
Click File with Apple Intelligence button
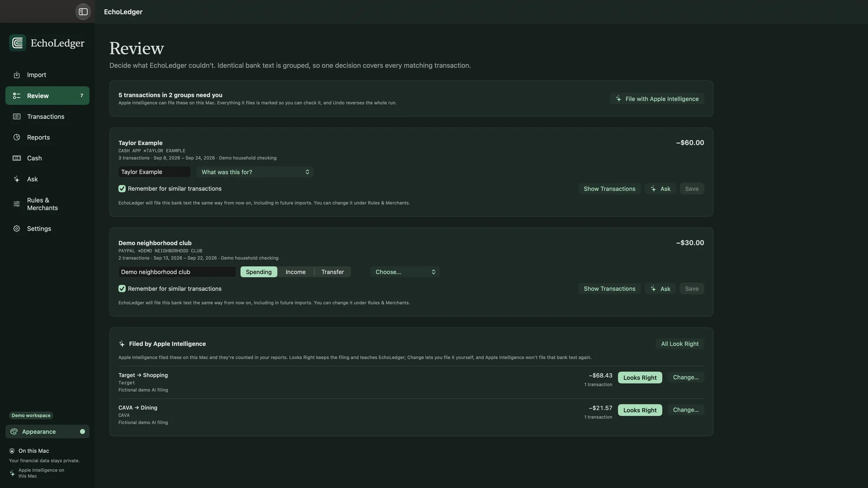point(657,99)
